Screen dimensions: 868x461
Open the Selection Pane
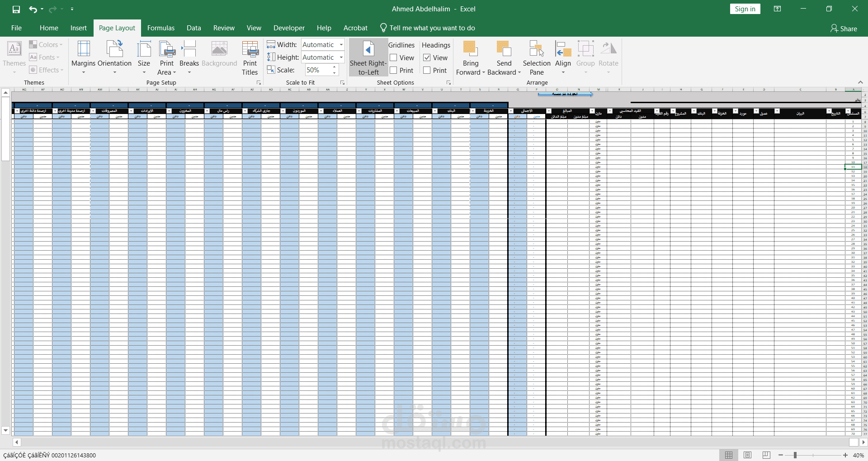tap(537, 57)
